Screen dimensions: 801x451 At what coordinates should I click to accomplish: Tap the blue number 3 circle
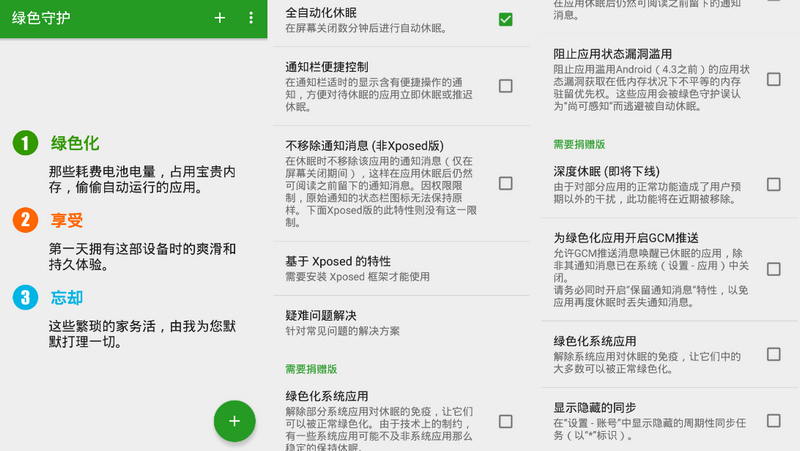click(x=25, y=297)
